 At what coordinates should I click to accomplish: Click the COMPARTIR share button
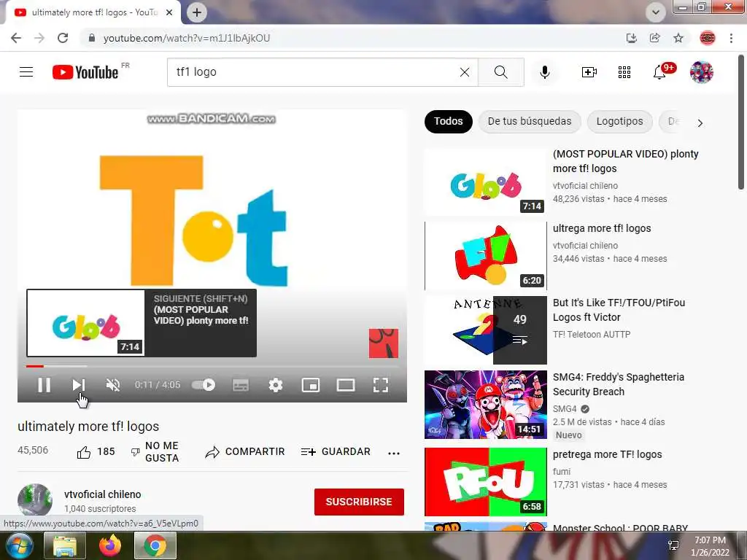pyautogui.click(x=245, y=452)
